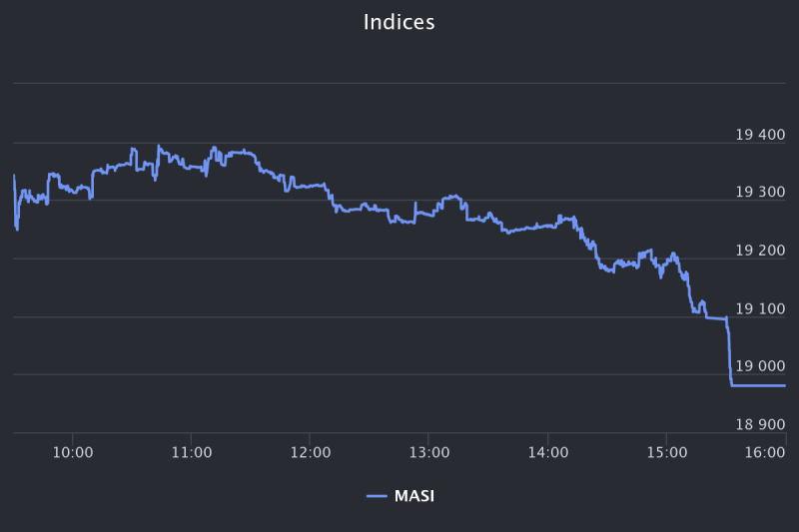This screenshot has width=799, height=532.
Task: Click the MASI line's flat end segment below 19 000
Action: pyautogui.click(x=759, y=385)
